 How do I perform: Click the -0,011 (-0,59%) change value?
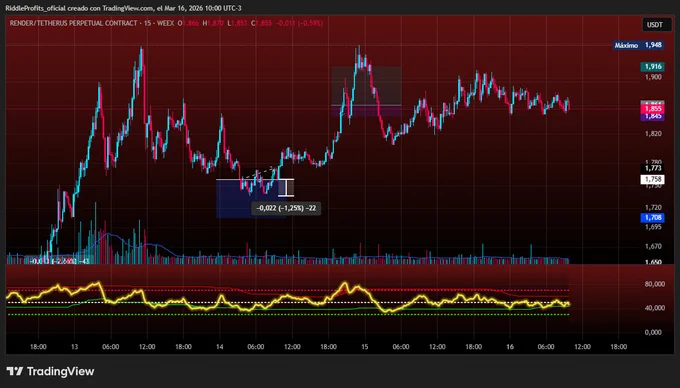(300, 23)
